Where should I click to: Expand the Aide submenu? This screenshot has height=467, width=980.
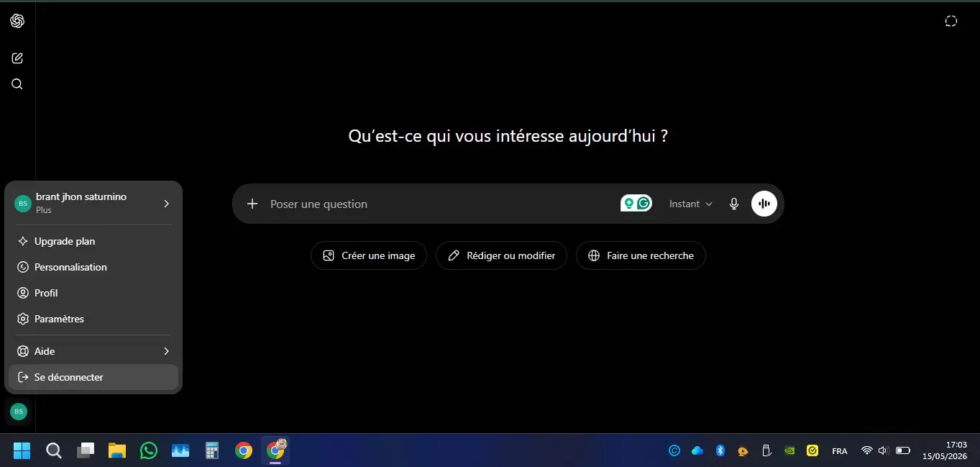click(93, 351)
